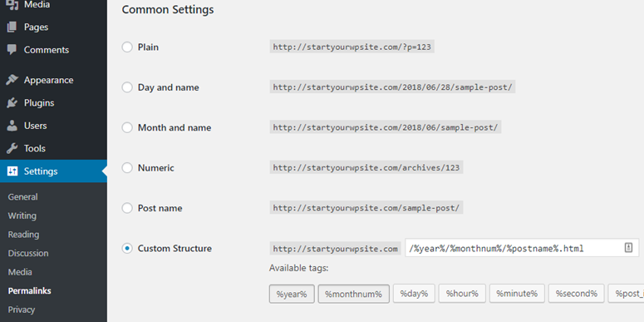Select the Month and name radio button

[127, 127]
